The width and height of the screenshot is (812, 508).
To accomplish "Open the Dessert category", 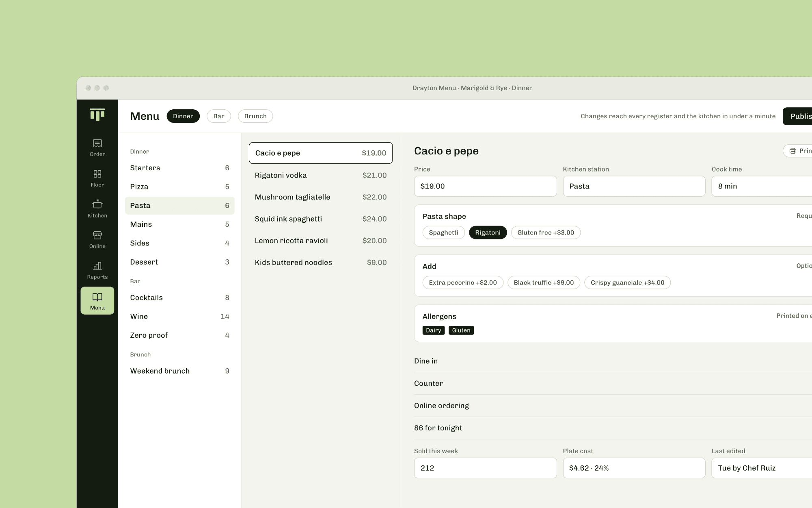I will pos(180,262).
